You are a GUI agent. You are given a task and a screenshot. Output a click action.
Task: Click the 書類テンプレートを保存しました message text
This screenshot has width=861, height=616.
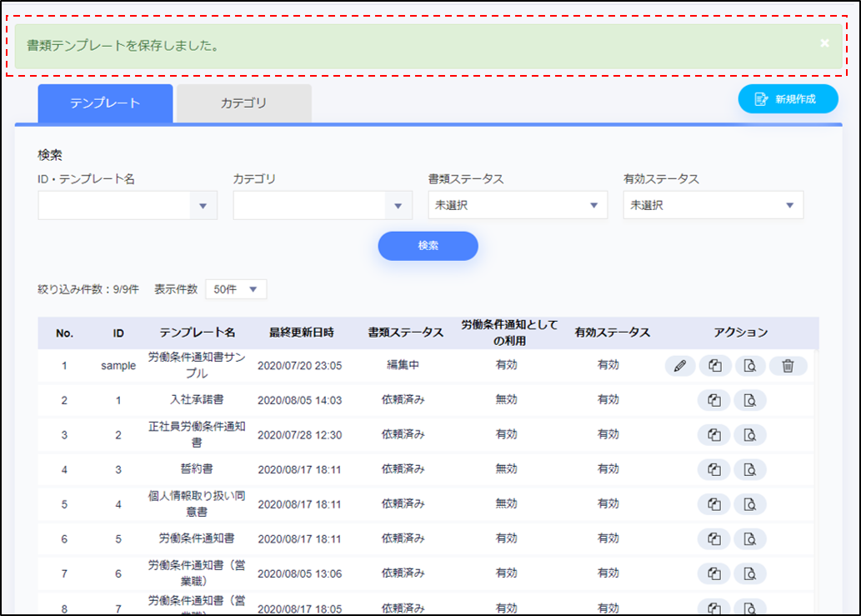(x=123, y=46)
